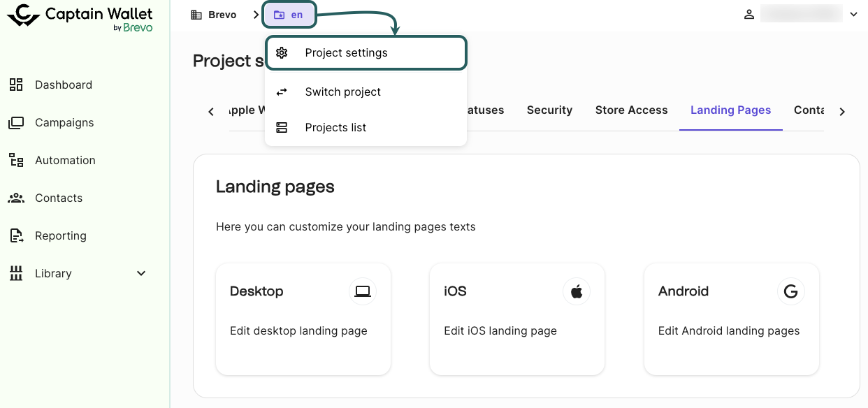This screenshot has width=868, height=408.
Task: Click the Dashboard icon in sidebar
Action: pos(16,85)
